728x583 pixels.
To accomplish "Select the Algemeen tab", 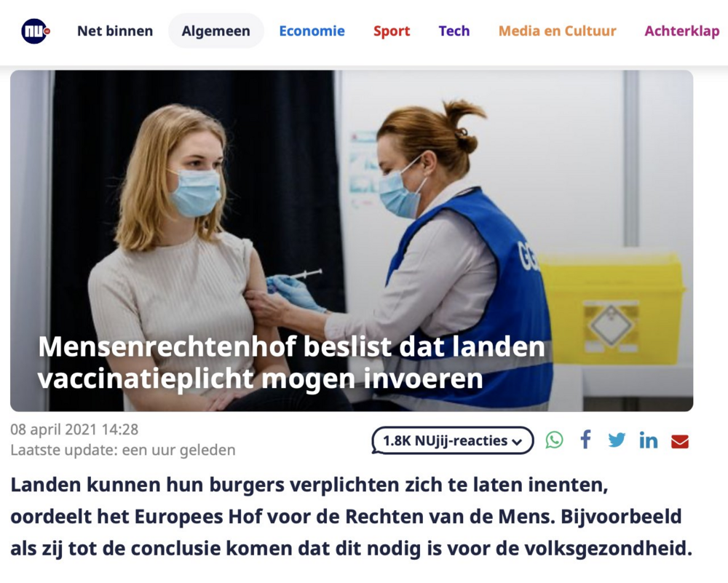I will click(x=216, y=31).
